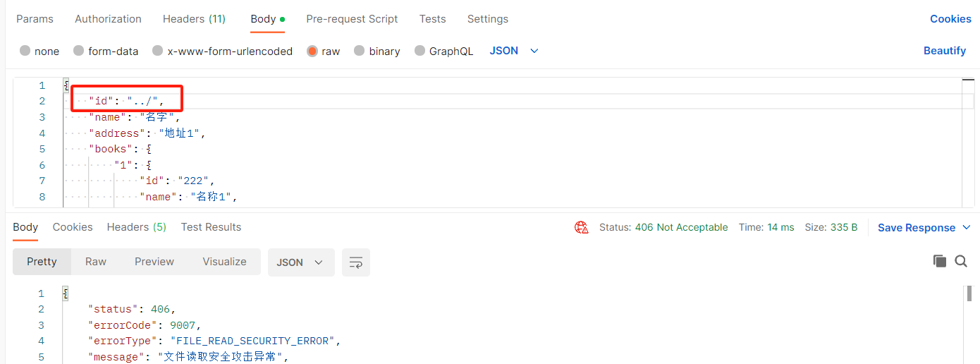Click the network globe status icon
This screenshot has width=980, height=364.
[582, 227]
